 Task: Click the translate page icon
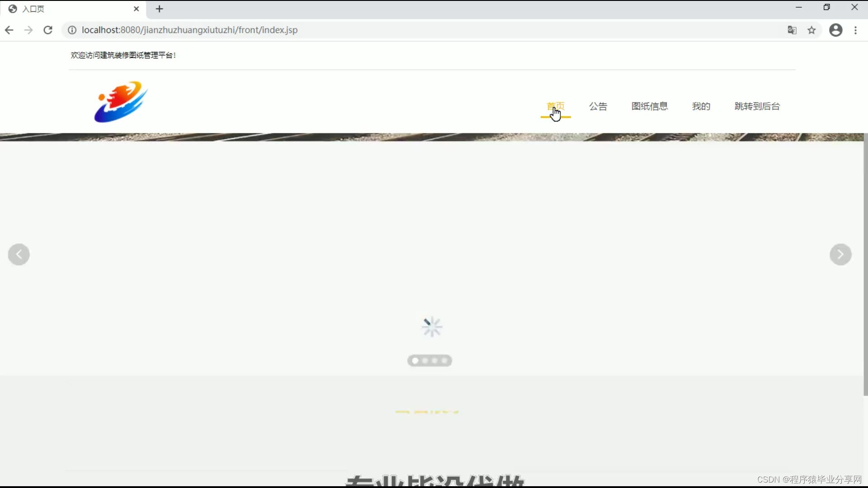click(792, 30)
